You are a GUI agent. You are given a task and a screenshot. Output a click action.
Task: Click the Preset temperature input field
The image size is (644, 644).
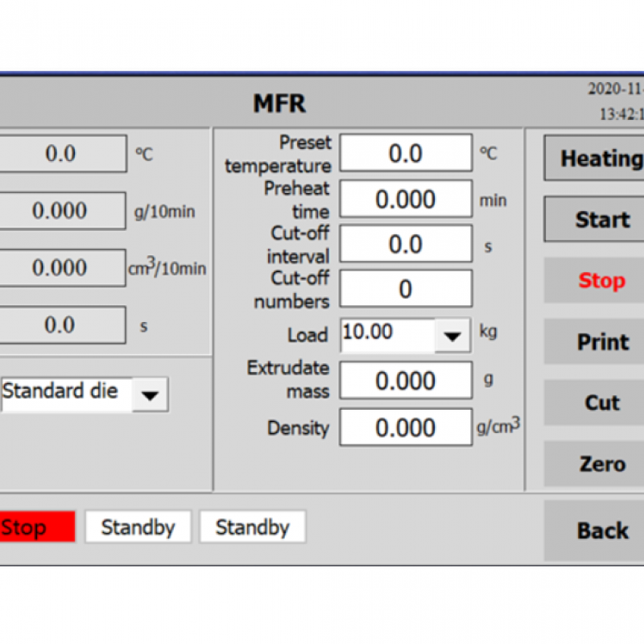pyautogui.click(x=406, y=154)
